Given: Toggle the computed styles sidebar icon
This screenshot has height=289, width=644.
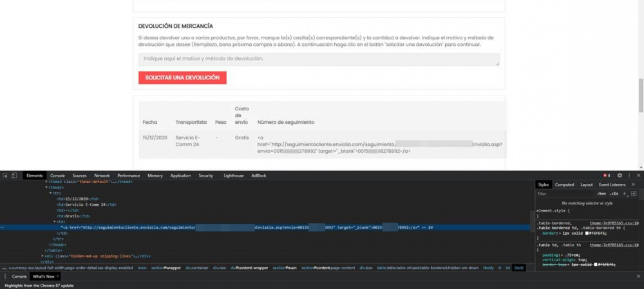Looking at the screenshot, I should pyautogui.click(x=634, y=194).
